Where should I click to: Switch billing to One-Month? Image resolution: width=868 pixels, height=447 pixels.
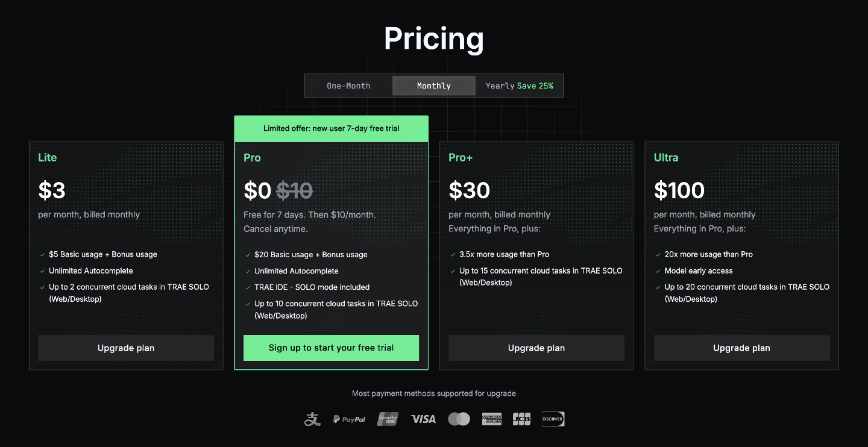[x=348, y=86]
